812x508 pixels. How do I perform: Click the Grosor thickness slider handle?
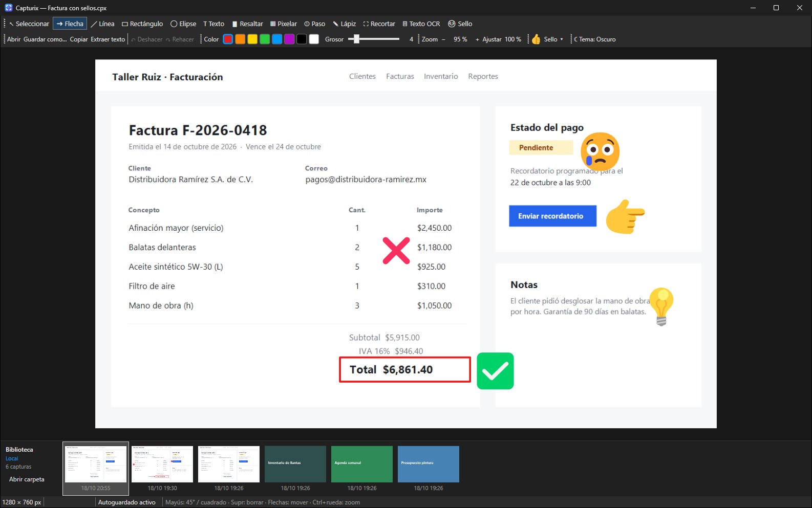click(357, 39)
